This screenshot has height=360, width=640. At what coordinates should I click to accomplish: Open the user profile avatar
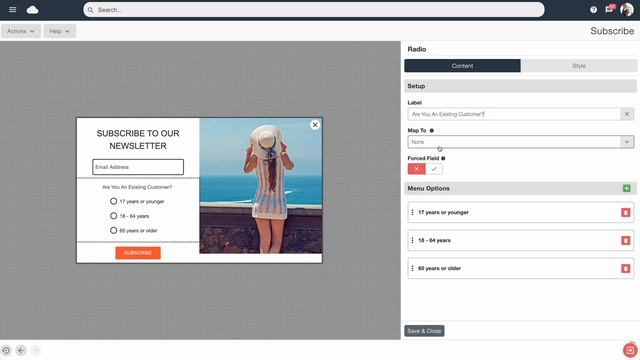tap(627, 9)
